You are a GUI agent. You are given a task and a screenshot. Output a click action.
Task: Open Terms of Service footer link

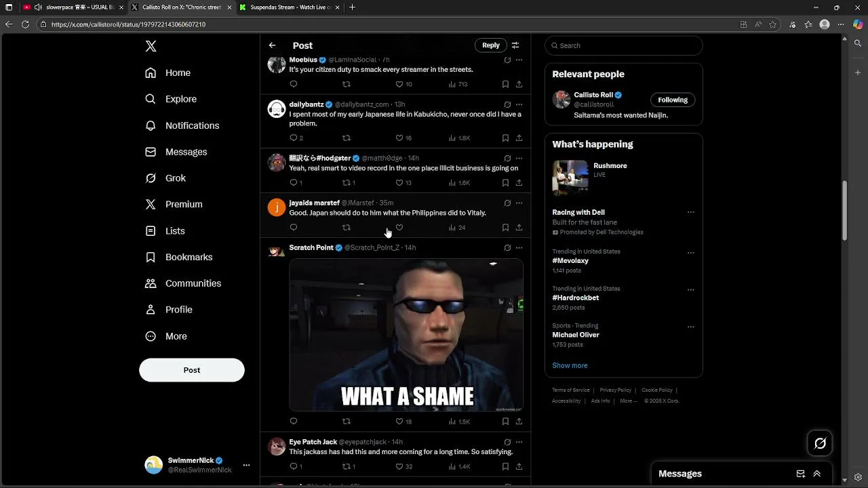[x=571, y=390]
